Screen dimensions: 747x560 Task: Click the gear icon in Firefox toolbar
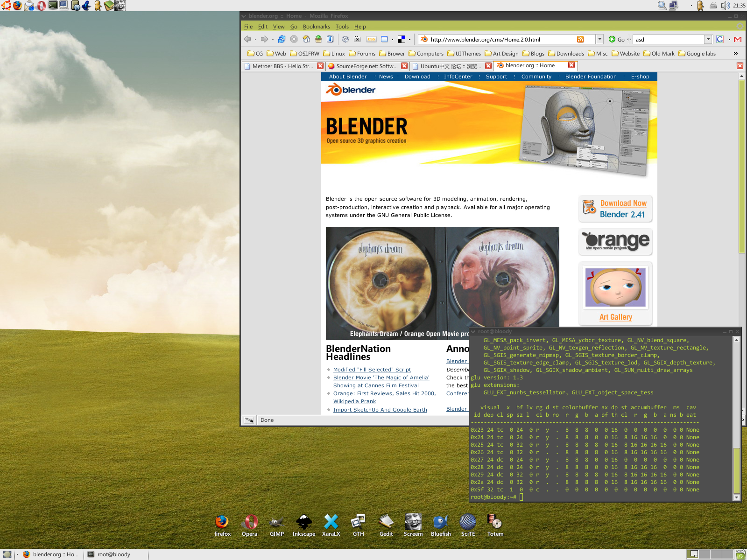click(x=345, y=39)
